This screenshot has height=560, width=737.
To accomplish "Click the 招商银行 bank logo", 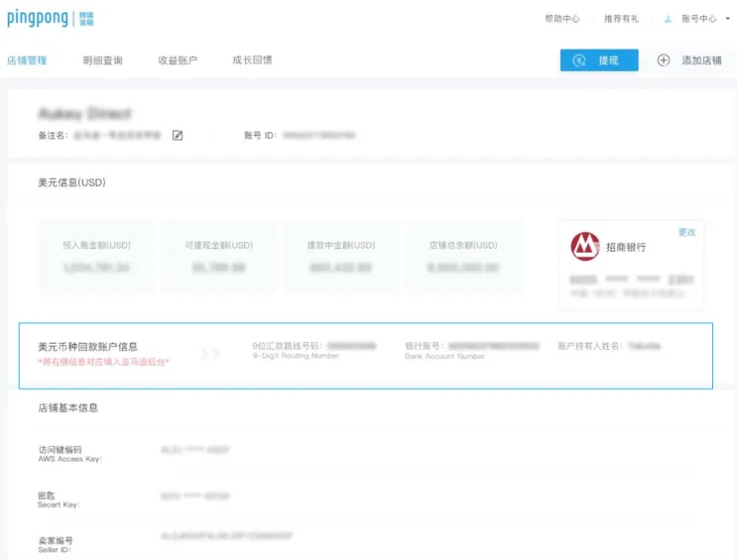I will pos(584,246).
